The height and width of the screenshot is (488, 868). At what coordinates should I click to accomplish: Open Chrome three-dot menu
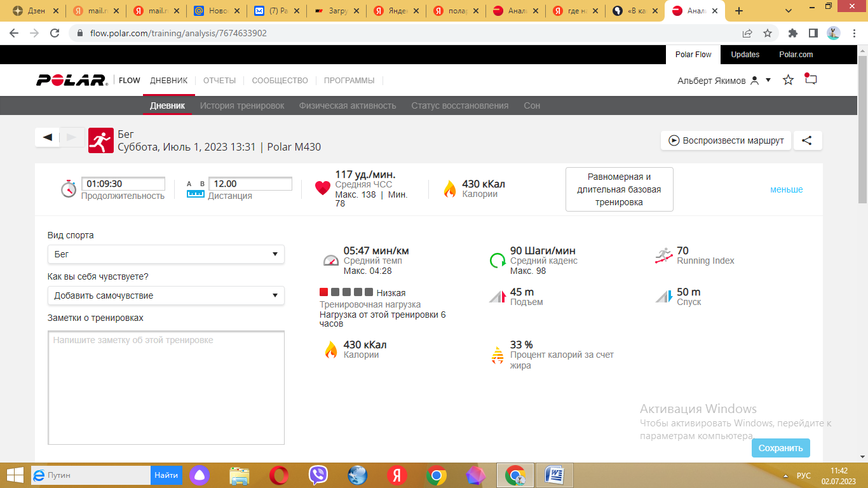tap(853, 33)
